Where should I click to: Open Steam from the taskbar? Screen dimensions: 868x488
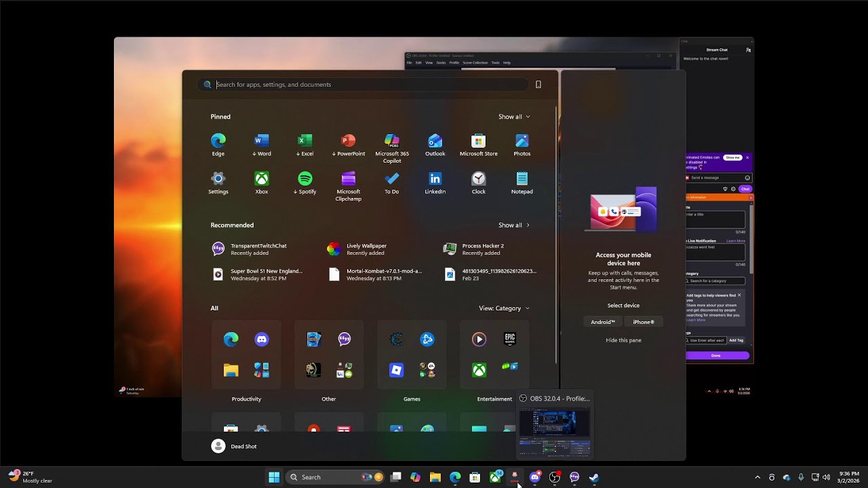(x=594, y=477)
